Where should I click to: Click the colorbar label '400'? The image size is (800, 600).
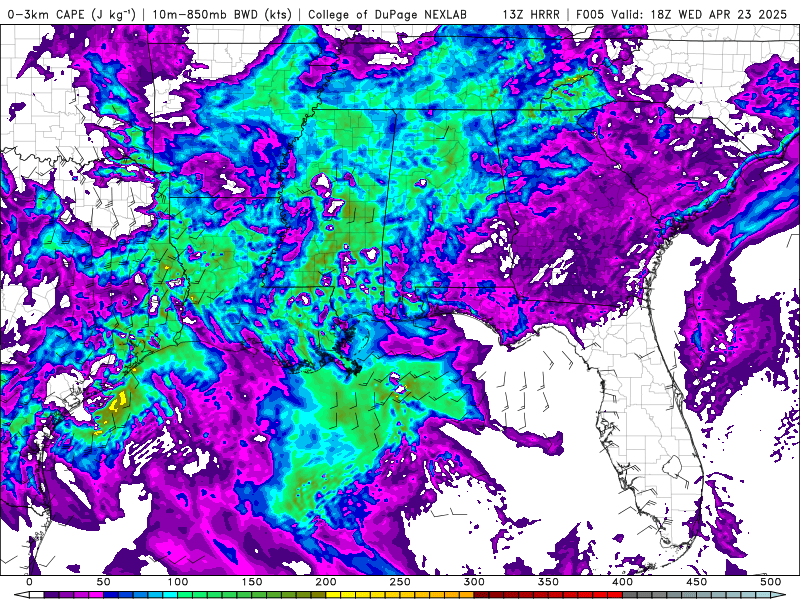(x=622, y=582)
